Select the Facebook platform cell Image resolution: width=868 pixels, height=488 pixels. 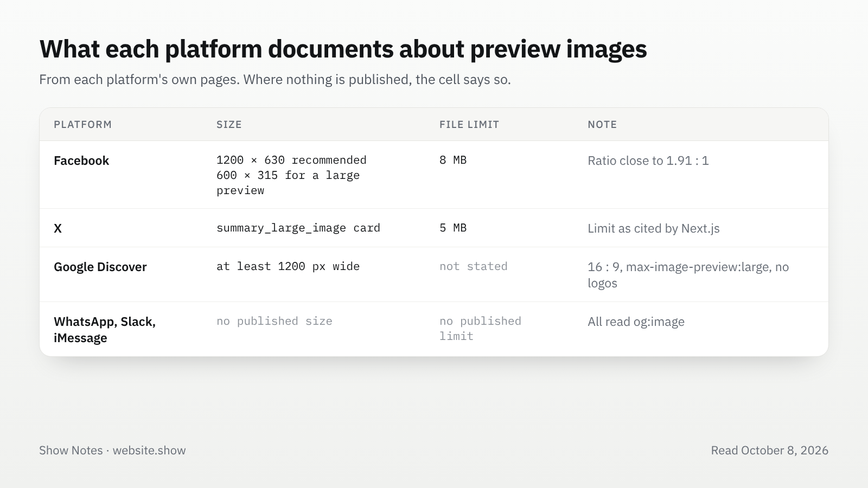(x=81, y=160)
